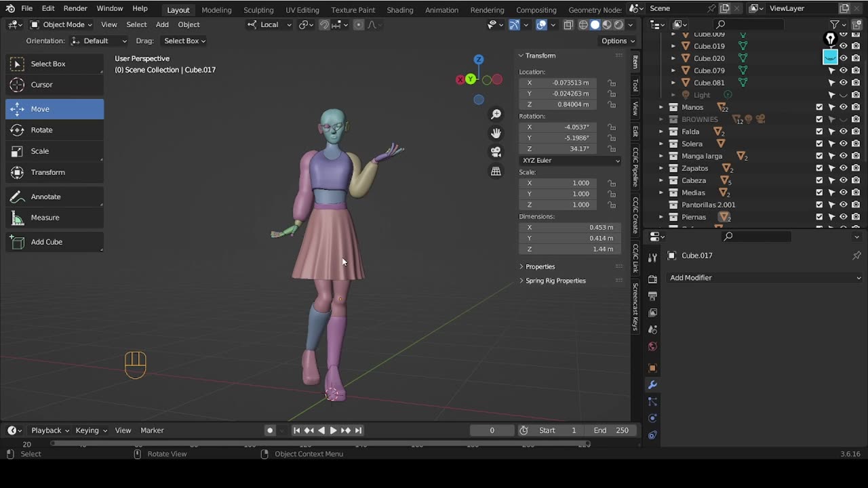The width and height of the screenshot is (868, 488).
Task: Open the Object properties tab
Action: tap(652, 368)
